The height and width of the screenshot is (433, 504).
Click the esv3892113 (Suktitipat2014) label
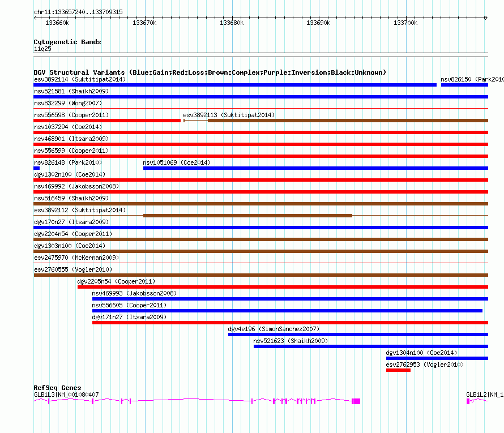pyautogui.click(x=229, y=115)
